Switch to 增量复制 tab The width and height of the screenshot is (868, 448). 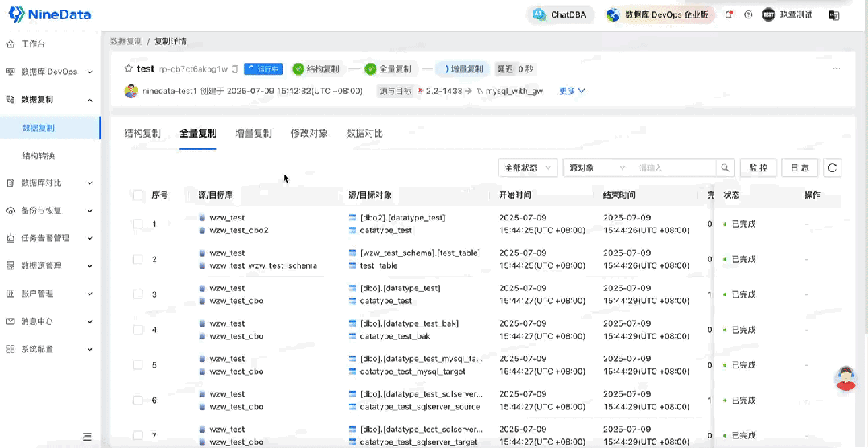(x=253, y=134)
